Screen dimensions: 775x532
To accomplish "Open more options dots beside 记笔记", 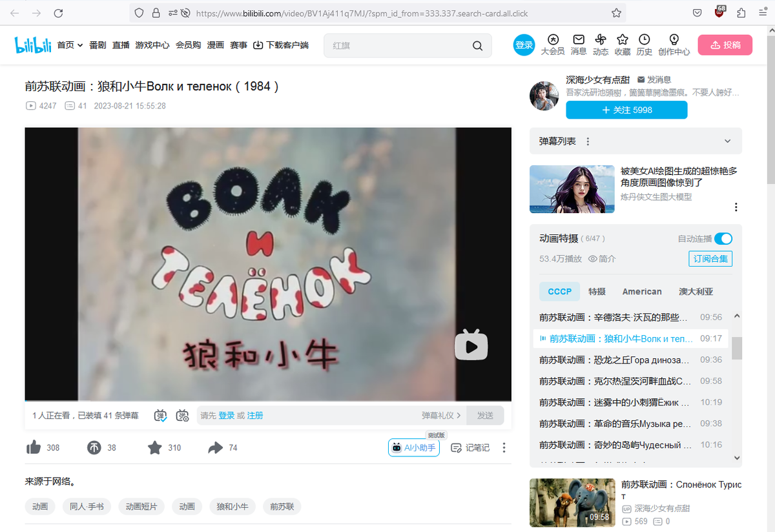I will [x=504, y=447].
